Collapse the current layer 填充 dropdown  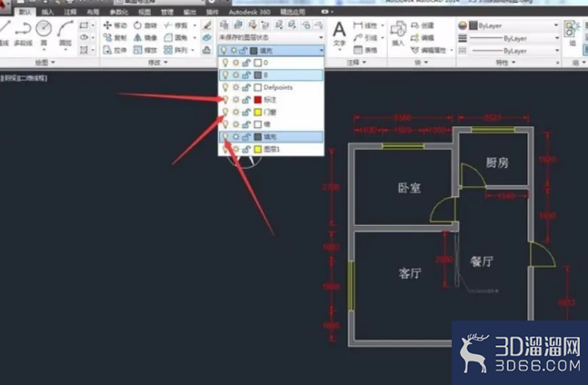[321, 50]
